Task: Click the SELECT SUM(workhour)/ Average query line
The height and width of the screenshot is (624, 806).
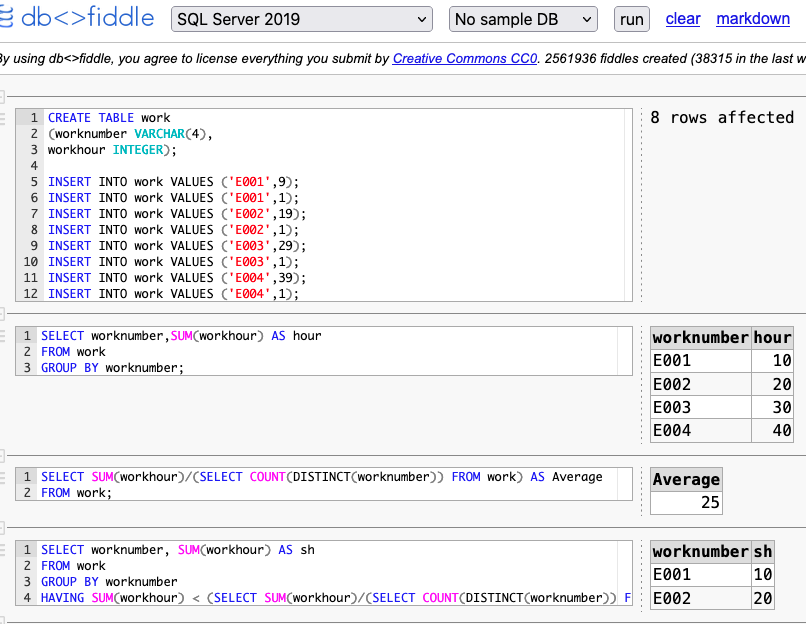Action: 322,476
